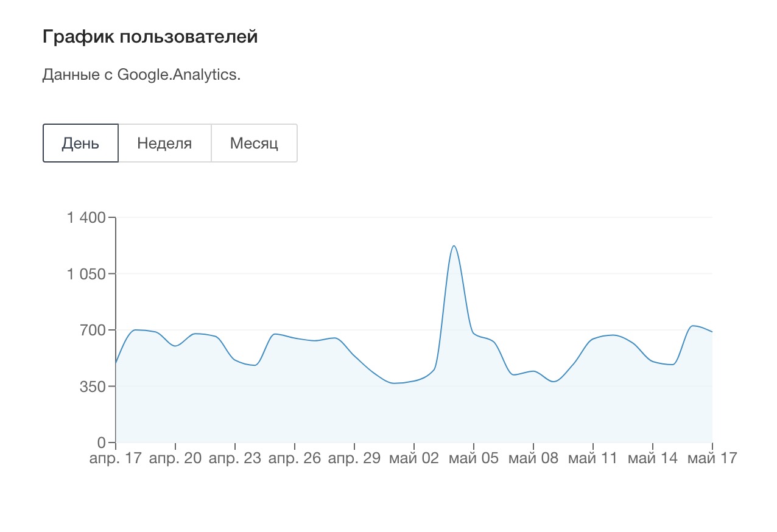Select the май 08 axis label
Viewport: 777px width, 532px height.
click(x=533, y=458)
